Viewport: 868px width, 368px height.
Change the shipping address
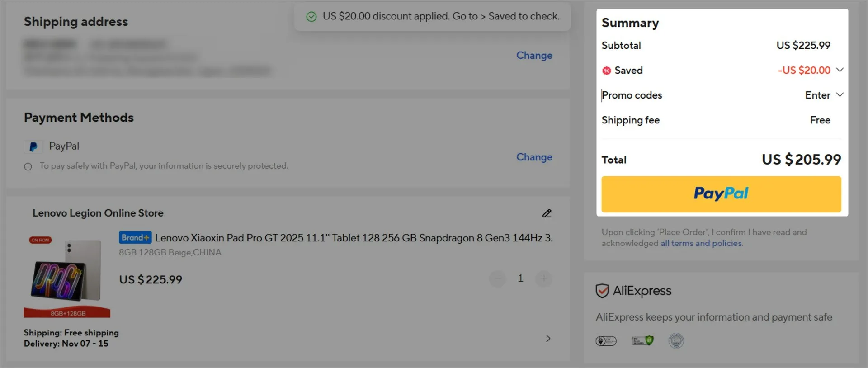pos(534,55)
